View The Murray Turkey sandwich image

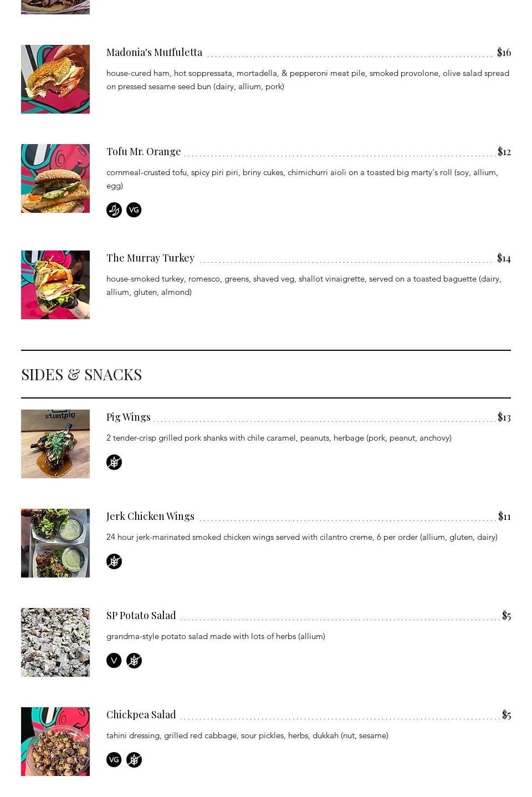point(55,285)
